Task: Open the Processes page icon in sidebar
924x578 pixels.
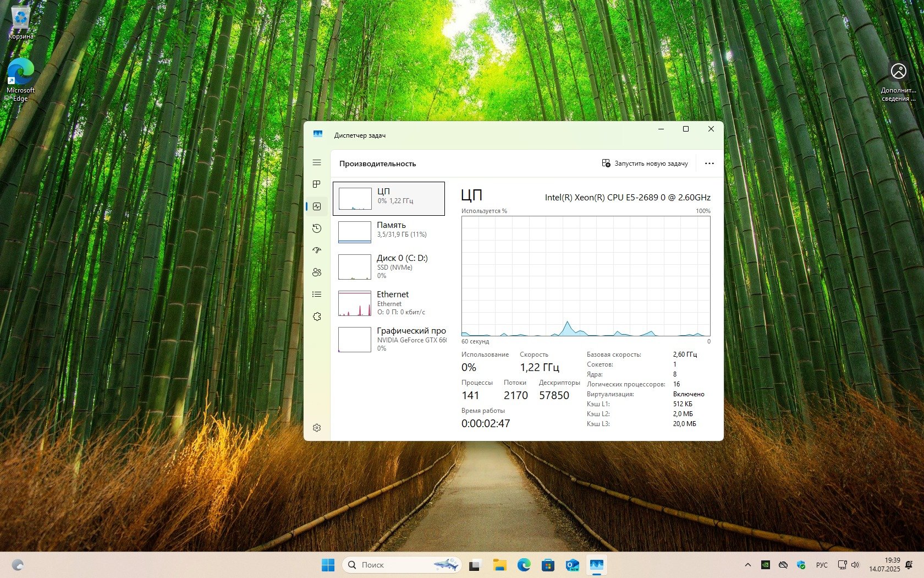Action: click(x=317, y=184)
